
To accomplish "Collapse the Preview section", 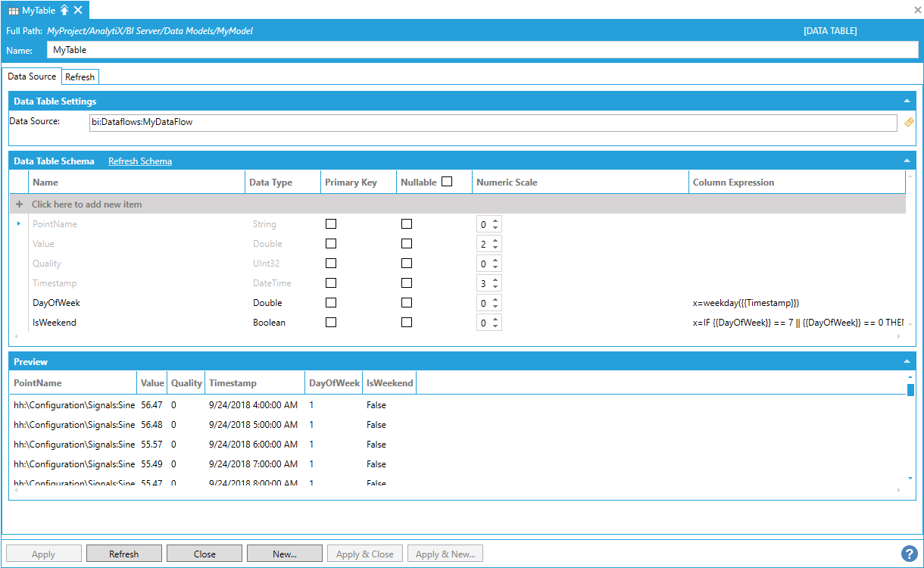I will pos(907,362).
